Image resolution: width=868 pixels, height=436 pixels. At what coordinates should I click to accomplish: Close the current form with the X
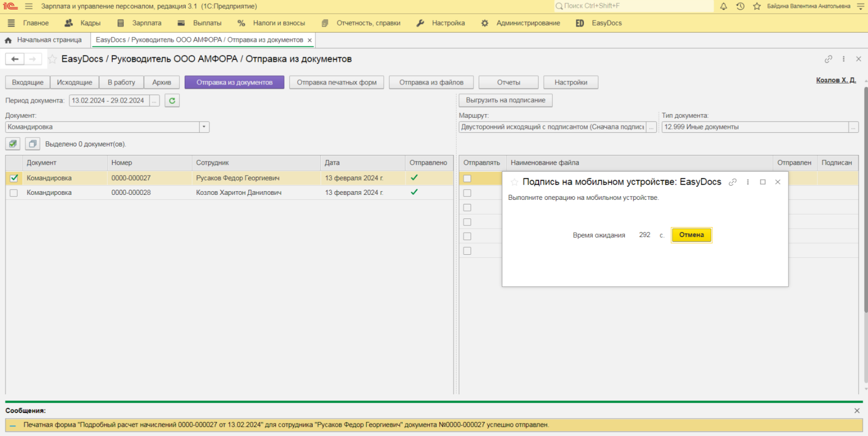coord(858,59)
